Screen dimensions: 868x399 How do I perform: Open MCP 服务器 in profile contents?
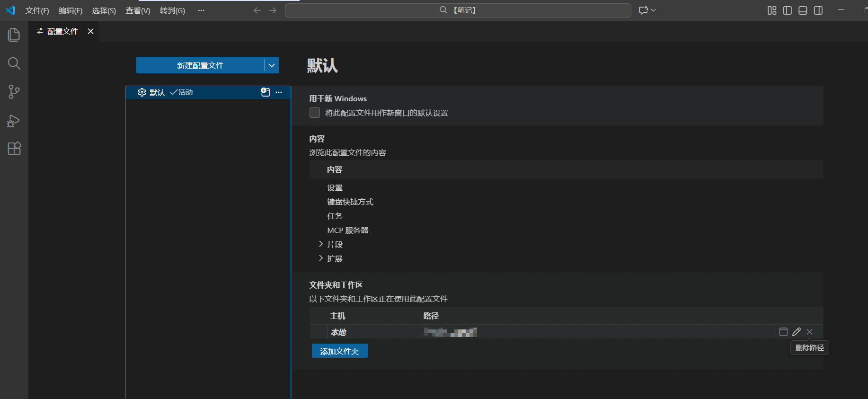point(348,231)
